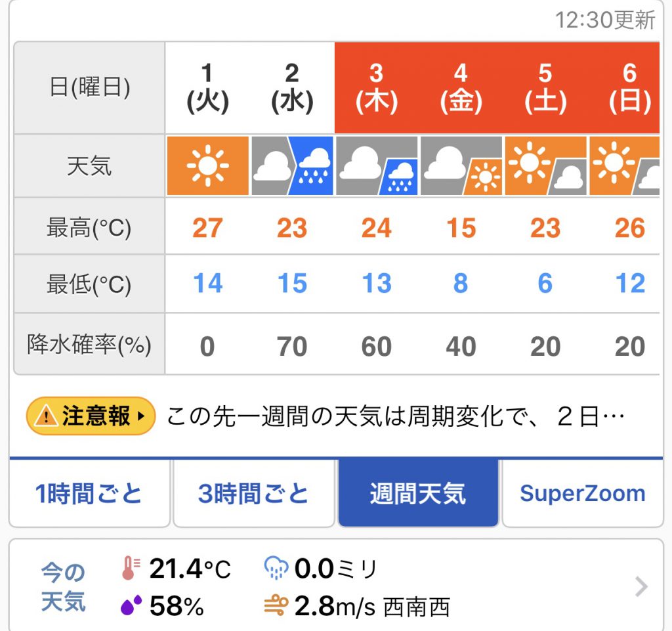Select the day 5 (土) column header

pos(545,88)
